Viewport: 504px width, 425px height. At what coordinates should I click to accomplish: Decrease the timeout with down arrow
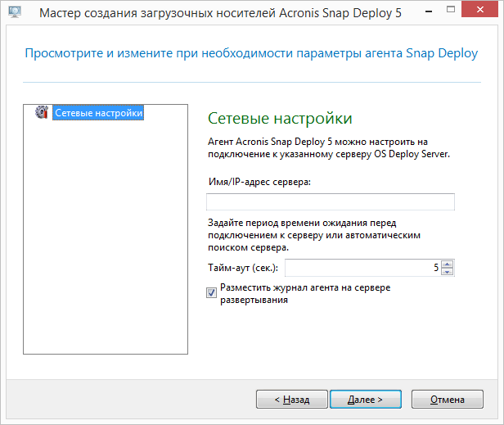point(447,272)
